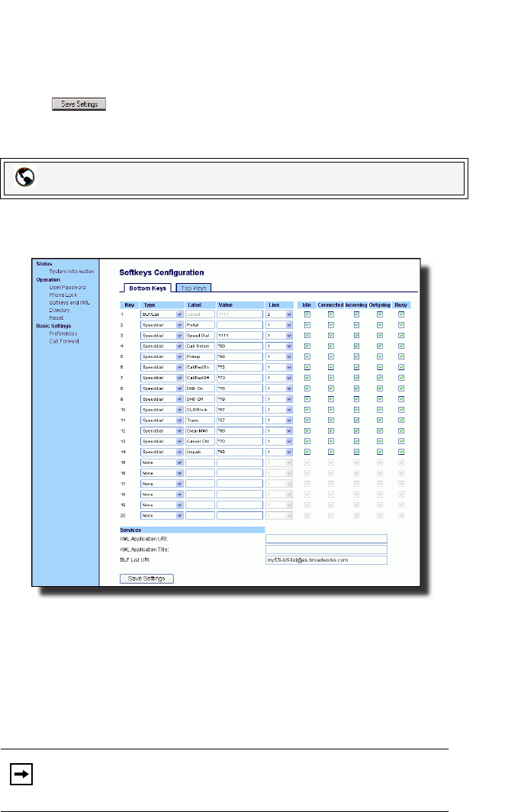Toggle the Busy checkbox for key 5
The image size is (521, 812).
click(401, 357)
